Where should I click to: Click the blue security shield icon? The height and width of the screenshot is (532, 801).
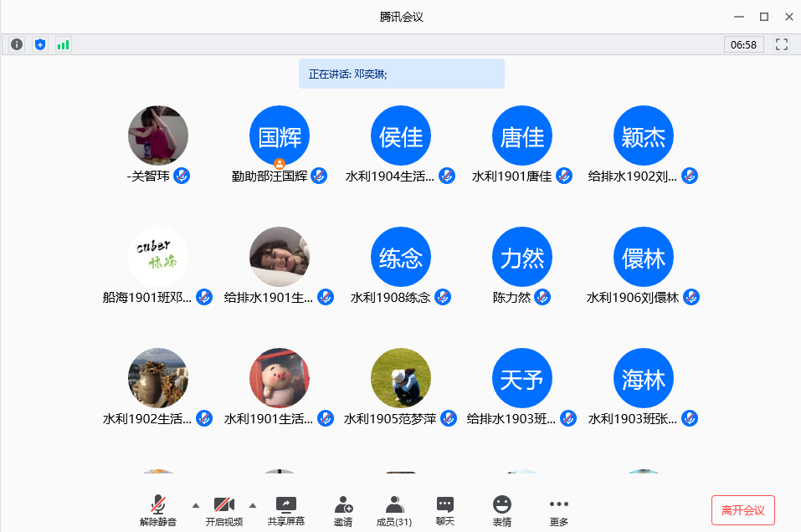[39, 44]
